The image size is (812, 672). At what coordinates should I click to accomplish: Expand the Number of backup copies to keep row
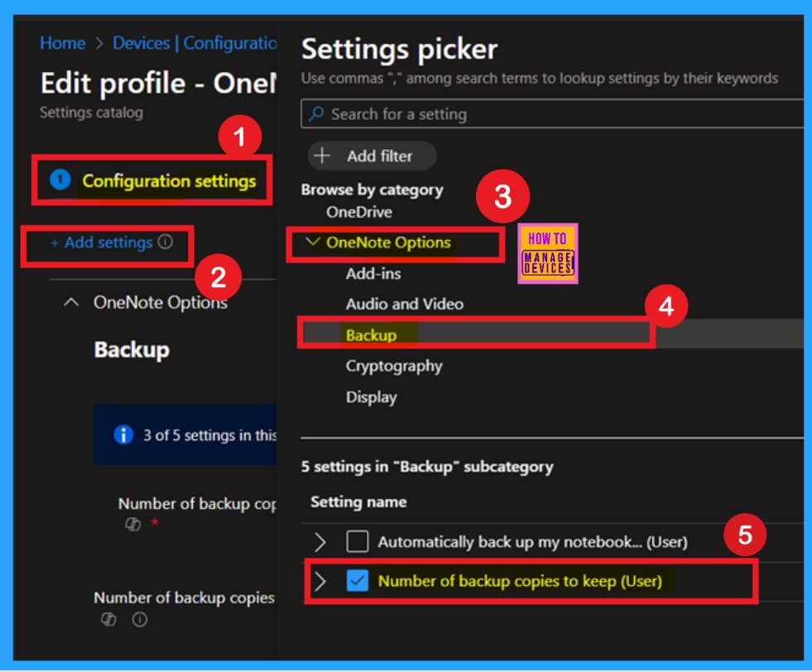click(x=320, y=581)
